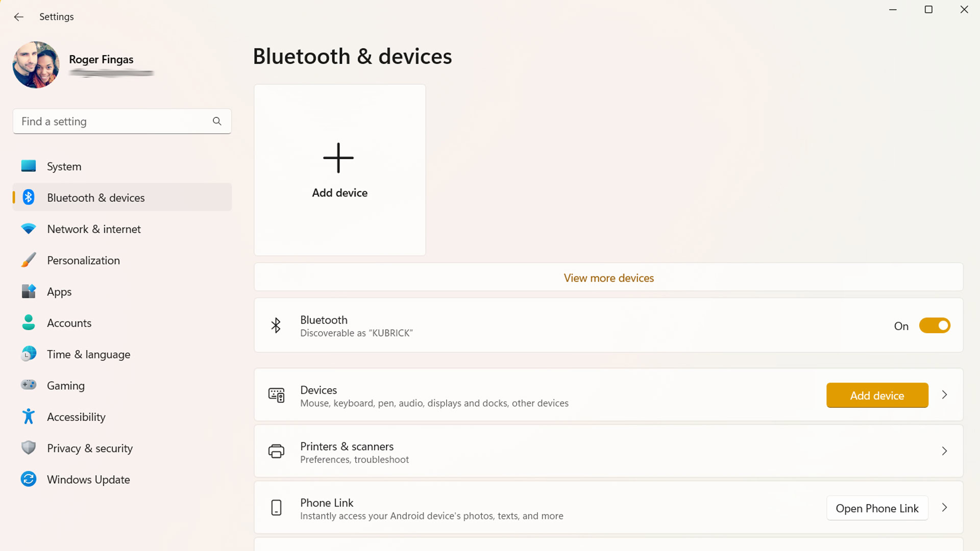This screenshot has width=980, height=551.
Task: Click the search Find a setting field
Action: [122, 121]
